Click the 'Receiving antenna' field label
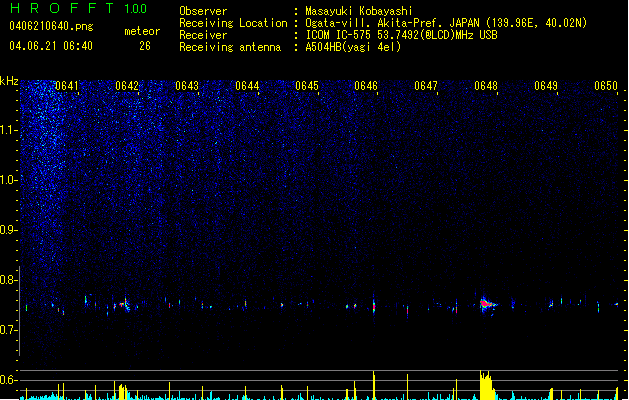Viewport: 629px width, 400px height. click(x=230, y=47)
